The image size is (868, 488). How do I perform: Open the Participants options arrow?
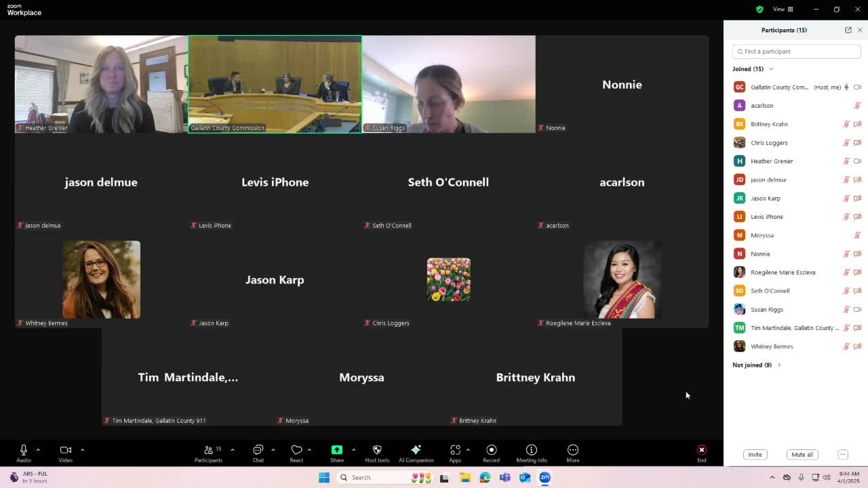(232, 449)
